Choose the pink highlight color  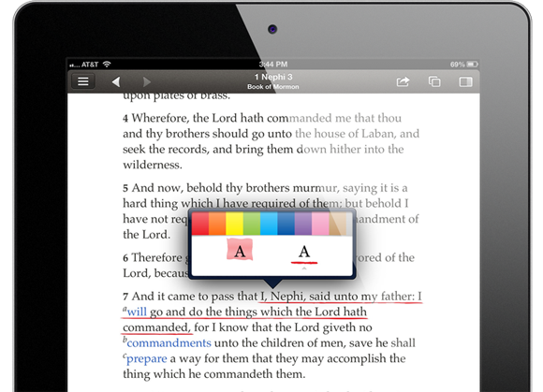[320, 224]
